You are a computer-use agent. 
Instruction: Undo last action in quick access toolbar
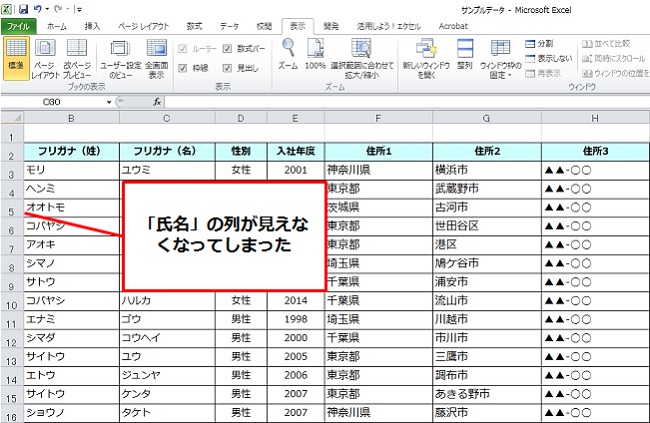(37, 9)
